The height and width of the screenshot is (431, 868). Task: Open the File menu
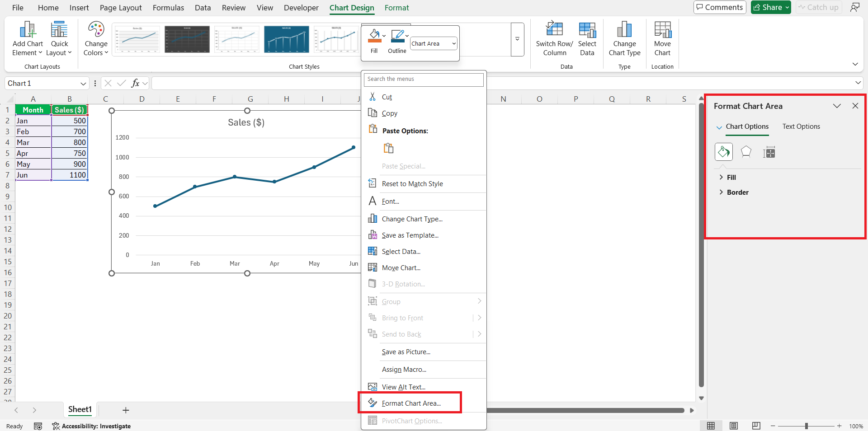pyautogui.click(x=18, y=8)
